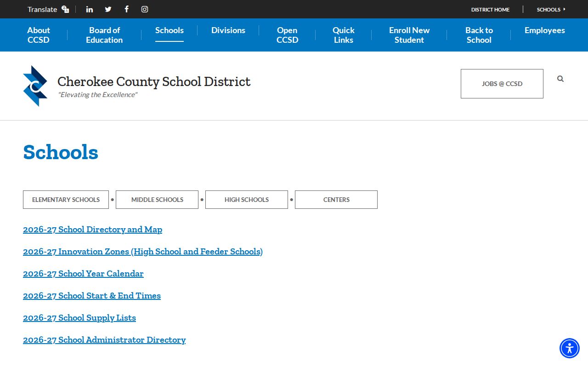The width and height of the screenshot is (588, 368).
Task: Visit the district's LinkedIn page
Action: click(x=90, y=9)
